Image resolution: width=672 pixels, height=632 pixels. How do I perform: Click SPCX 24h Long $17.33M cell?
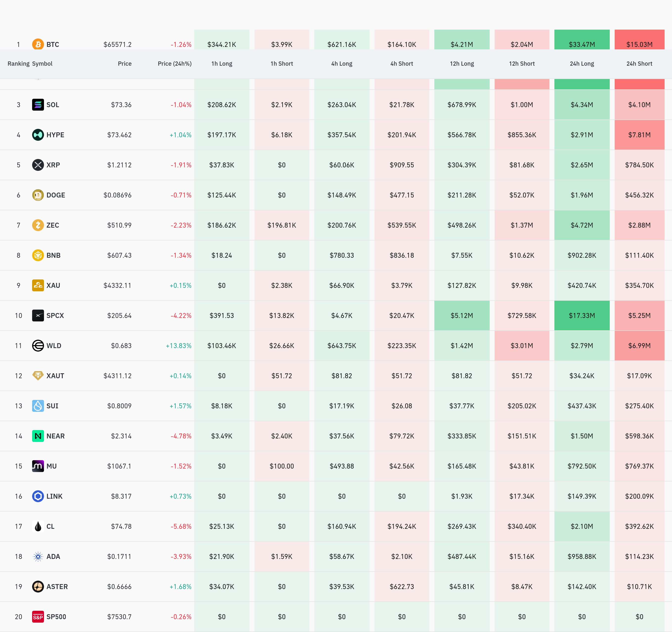pyautogui.click(x=582, y=316)
